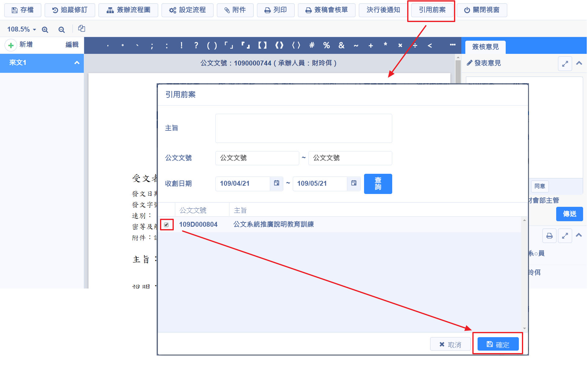Open the 108.5% zoom level dropdown
Screen dimensions: 588x365
pyautogui.click(x=21, y=29)
